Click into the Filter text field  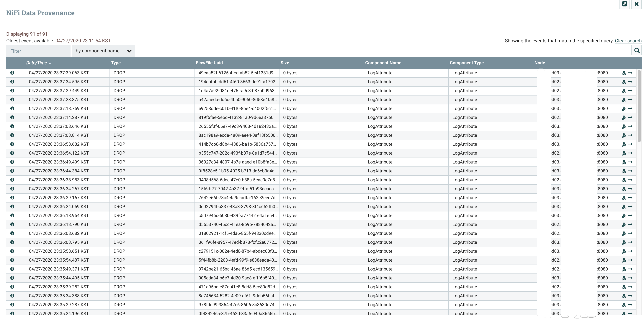(38, 51)
